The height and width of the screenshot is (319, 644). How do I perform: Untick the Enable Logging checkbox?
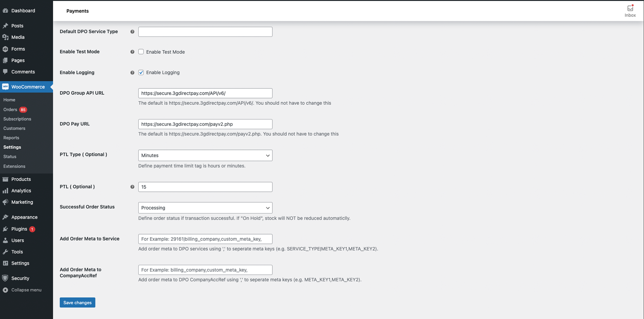pos(141,72)
